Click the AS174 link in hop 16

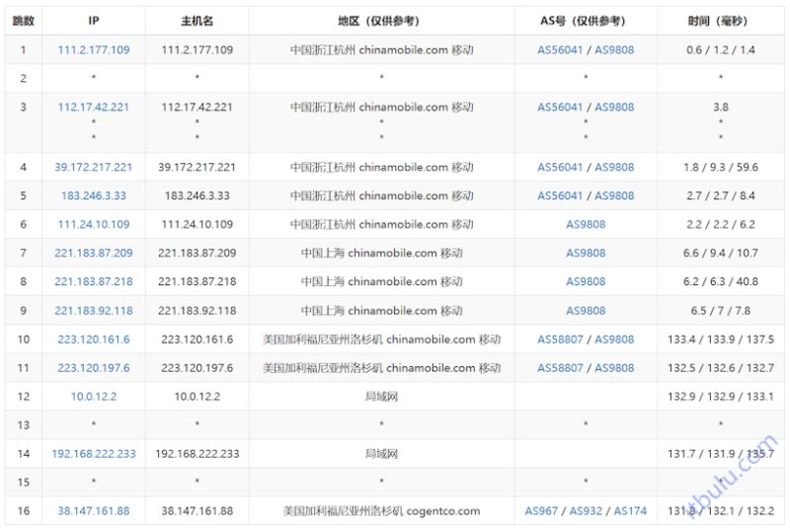click(x=630, y=511)
